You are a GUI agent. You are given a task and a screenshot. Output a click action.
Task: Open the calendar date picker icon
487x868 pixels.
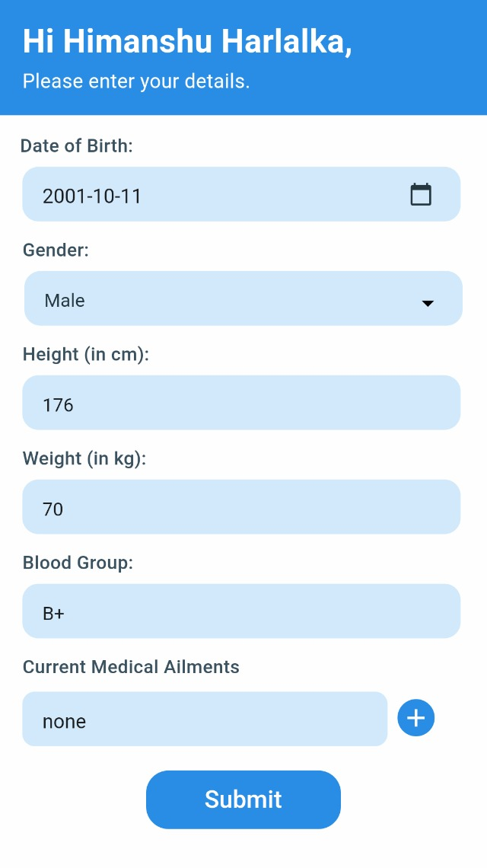coord(421,194)
